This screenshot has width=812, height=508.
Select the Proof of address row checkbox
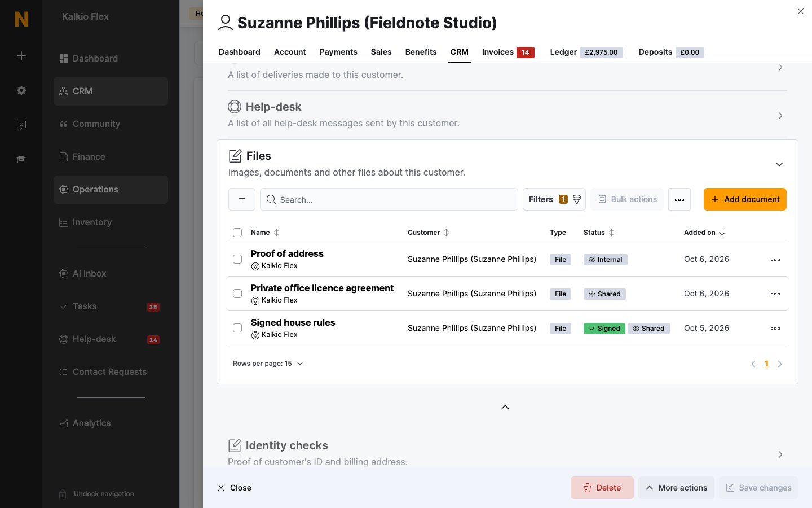click(237, 259)
